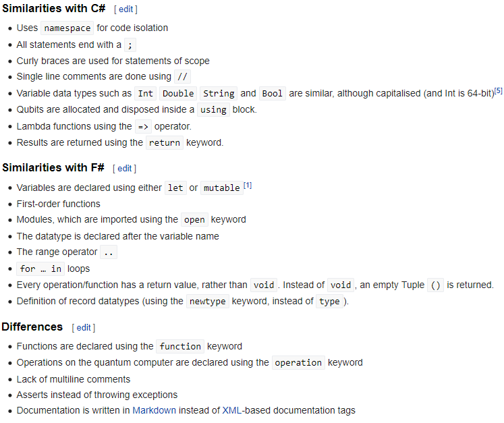The height and width of the screenshot is (423, 504).
Task: Jump to footnote reference 5
Action: click(498, 91)
